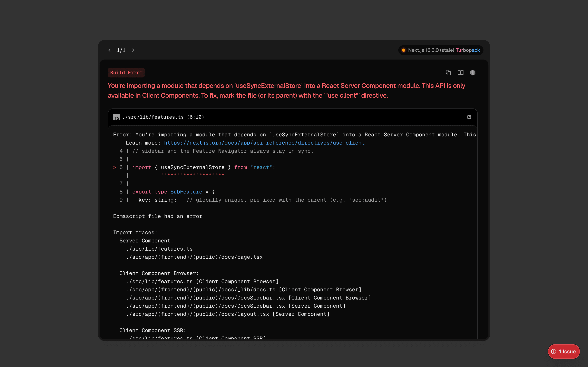Click the _lib/docs.ts trace entry
The height and width of the screenshot is (367, 588).
click(244, 290)
